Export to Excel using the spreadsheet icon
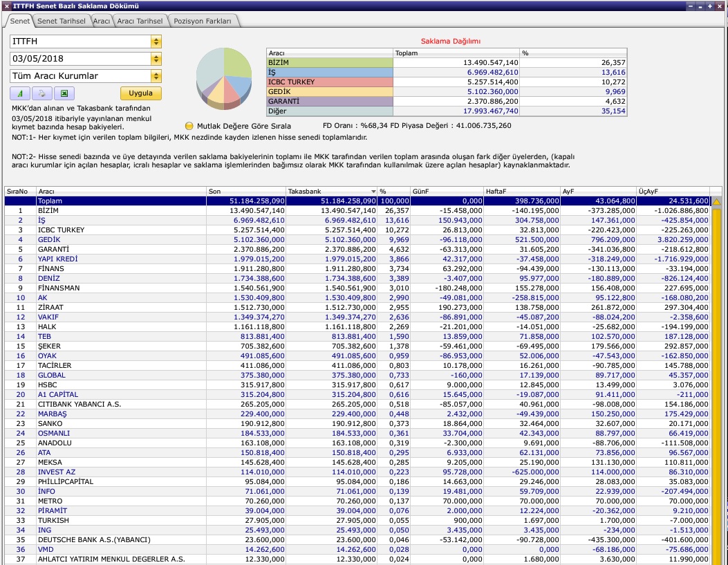Viewport: 728px width, 565px height. pos(64,93)
